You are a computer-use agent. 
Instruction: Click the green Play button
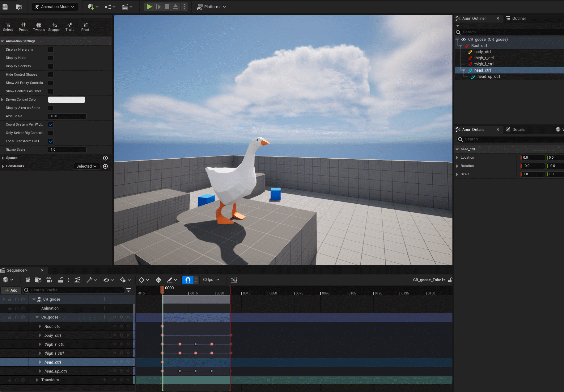[x=149, y=6]
